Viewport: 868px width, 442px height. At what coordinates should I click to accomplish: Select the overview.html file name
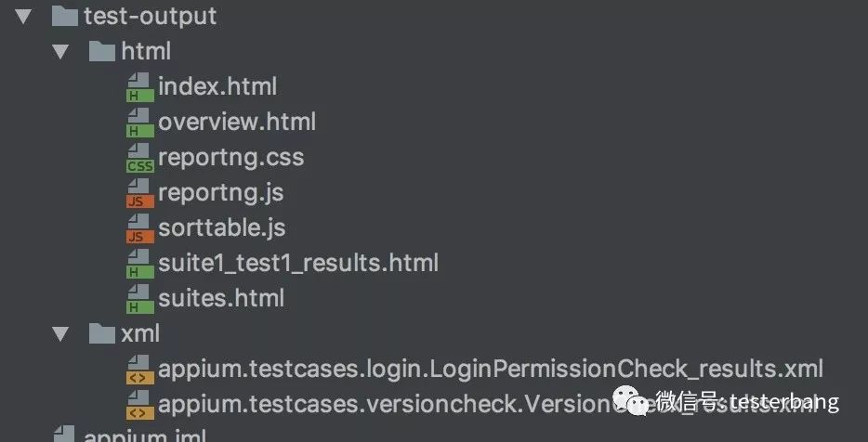point(237,123)
